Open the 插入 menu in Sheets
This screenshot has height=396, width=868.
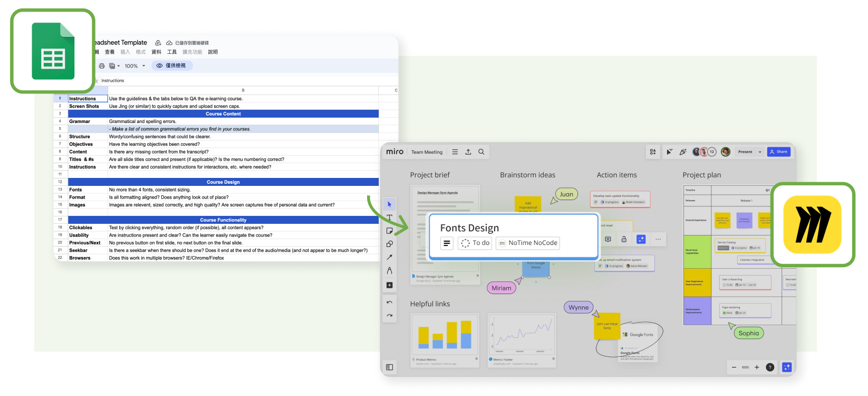pos(125,52)
